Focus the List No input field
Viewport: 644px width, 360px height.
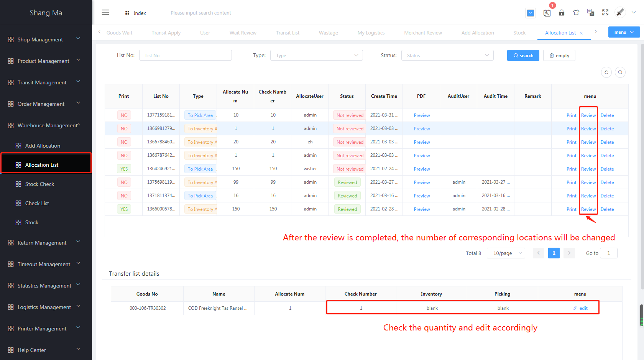(186, 55)
